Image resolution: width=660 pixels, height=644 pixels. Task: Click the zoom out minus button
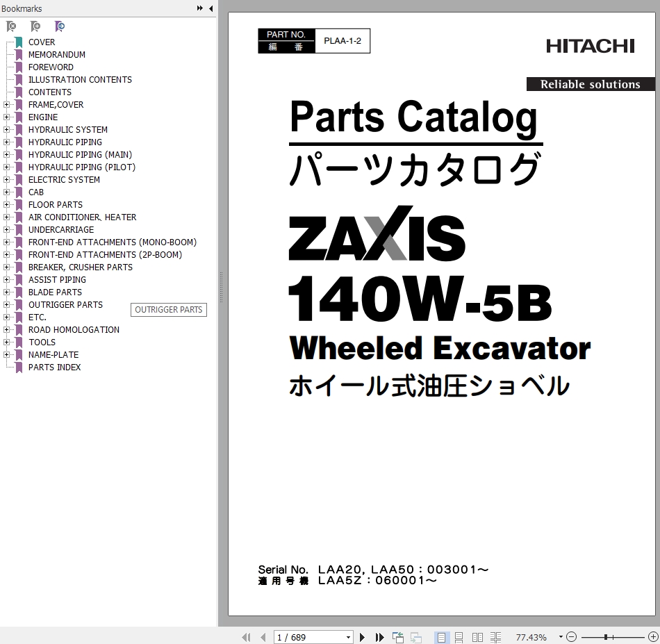point(571,637)
